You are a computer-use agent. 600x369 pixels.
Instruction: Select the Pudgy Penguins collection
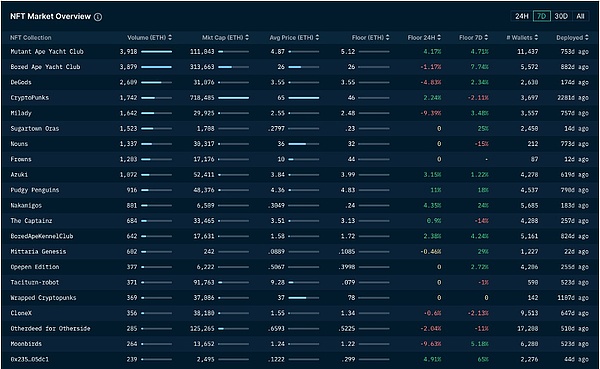35,190
